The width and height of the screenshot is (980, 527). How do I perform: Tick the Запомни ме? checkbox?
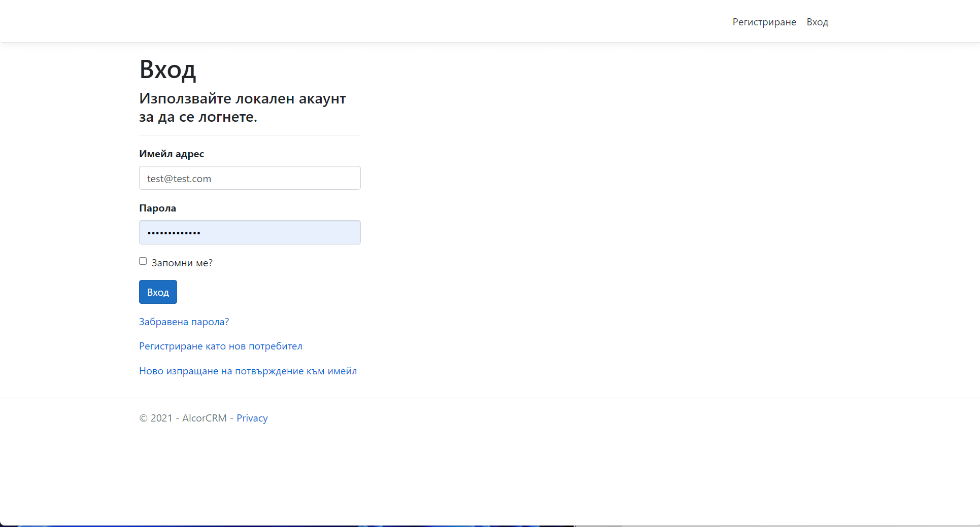pos(143,261)
